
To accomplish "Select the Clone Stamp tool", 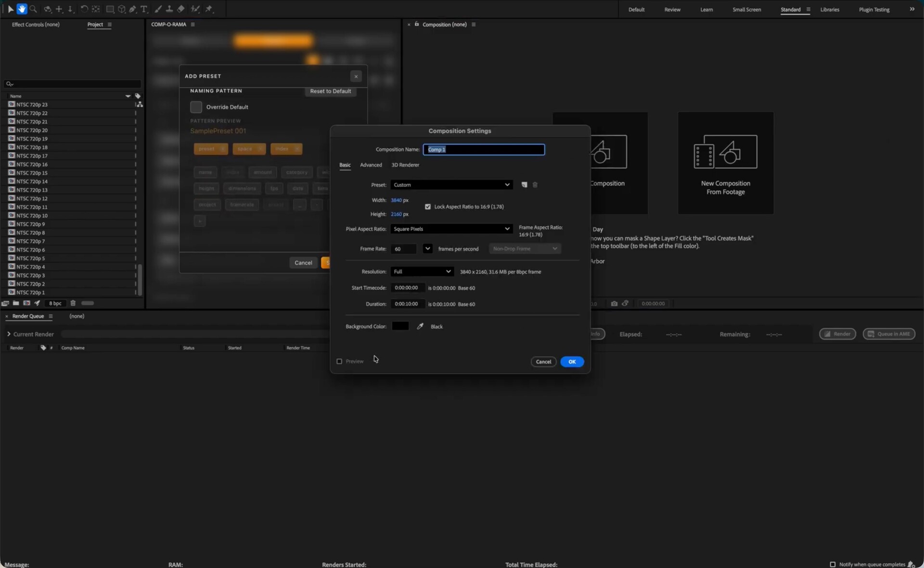I will pyautogui.click(x=169, y=9).
